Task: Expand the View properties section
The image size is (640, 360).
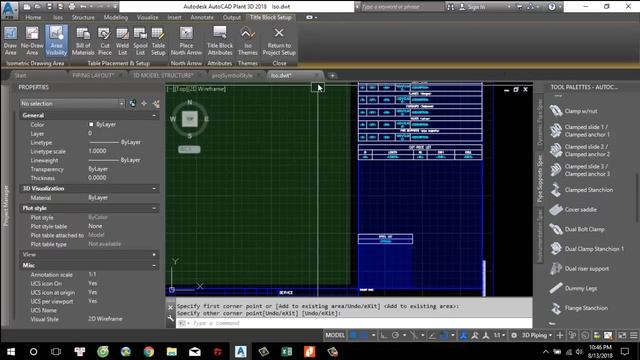Action: pos(154,255)
